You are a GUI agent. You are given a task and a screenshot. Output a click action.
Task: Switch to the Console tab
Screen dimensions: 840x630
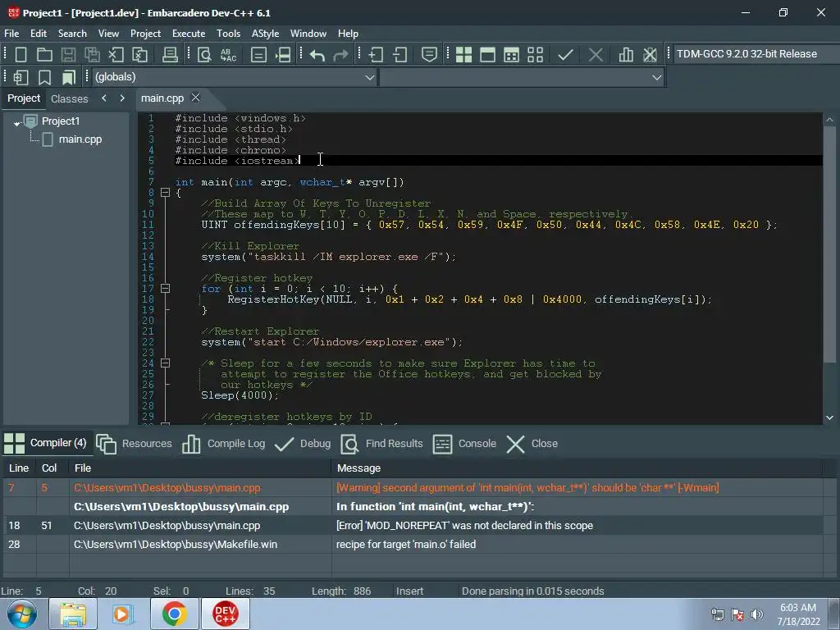point(464,444)
